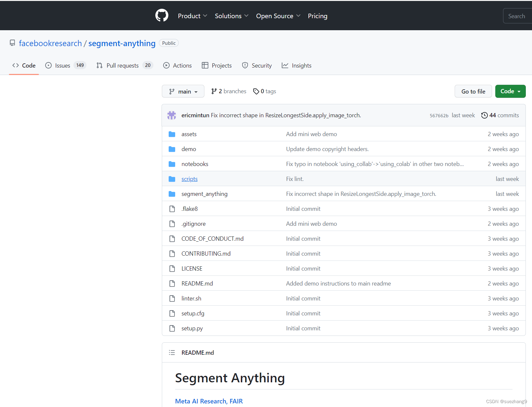Click the file icon next to CODE_OF_CONDUCT.md
Image resolution: width=532 pixels, height=407 pixels.
point(172,239)
